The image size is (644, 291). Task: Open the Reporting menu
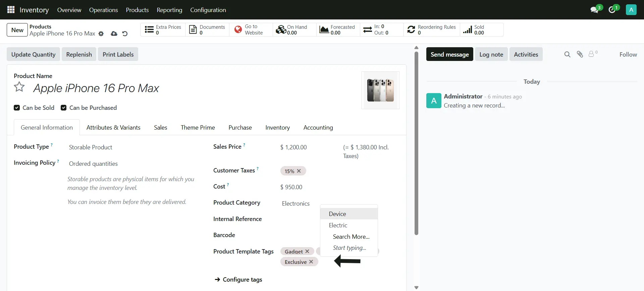(169, 10)
